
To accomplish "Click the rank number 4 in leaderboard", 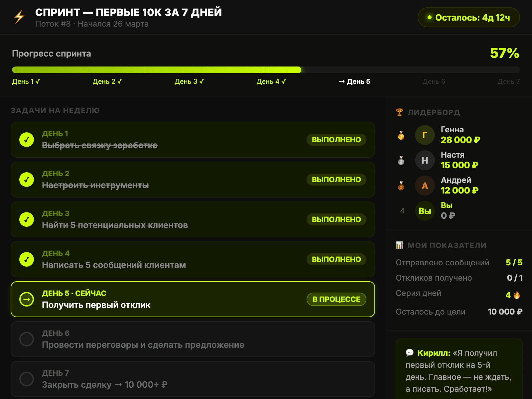I will 402,211.
